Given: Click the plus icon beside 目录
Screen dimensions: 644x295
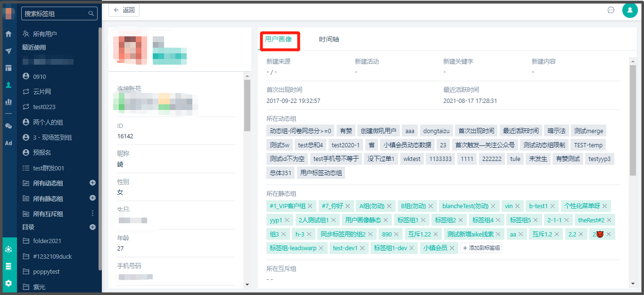Looking at the screenshot, I should [92, 227].
